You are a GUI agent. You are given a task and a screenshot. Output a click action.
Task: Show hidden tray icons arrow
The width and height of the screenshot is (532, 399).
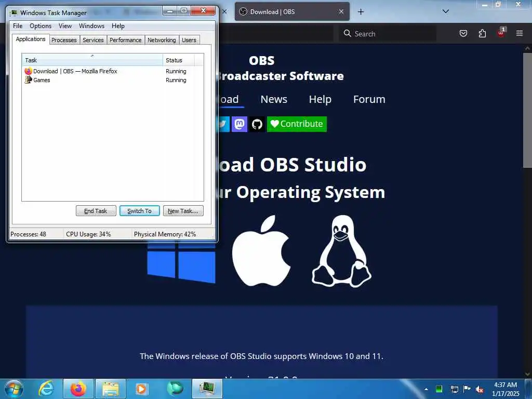tap(426, 389)
